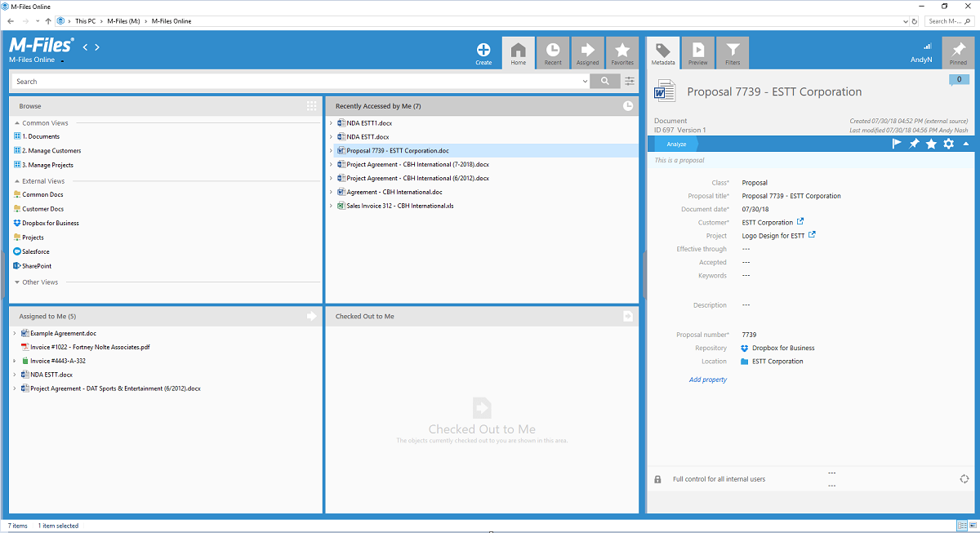Flag the Proposal document
The width and height of the screenshot is (980, 533).
[896, 143]
